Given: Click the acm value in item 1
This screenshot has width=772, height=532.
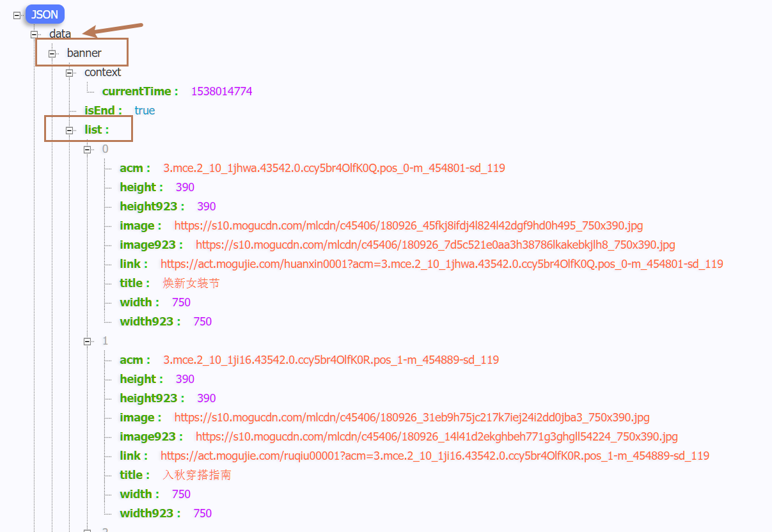Looking at the screenshot, I should pos(331,360).
